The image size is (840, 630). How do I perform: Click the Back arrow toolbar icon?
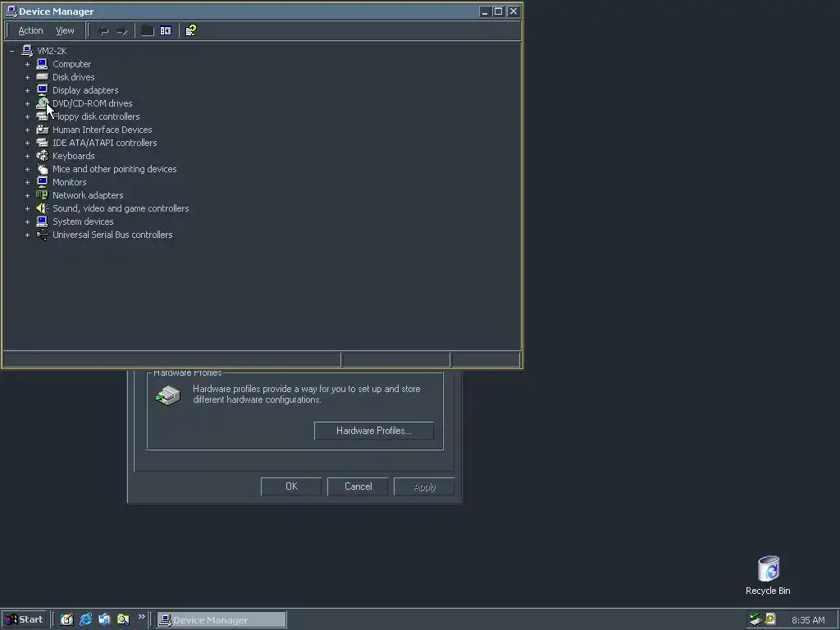click(104, 31)
